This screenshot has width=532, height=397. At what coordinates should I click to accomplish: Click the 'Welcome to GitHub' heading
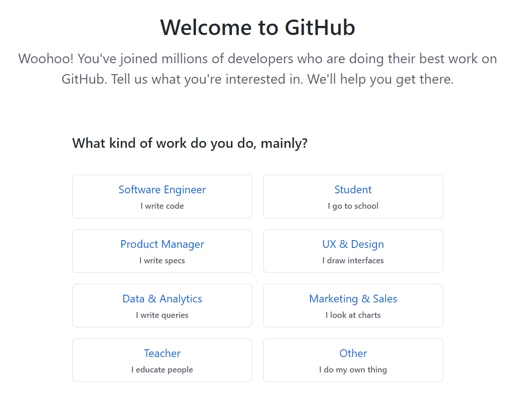257,28
